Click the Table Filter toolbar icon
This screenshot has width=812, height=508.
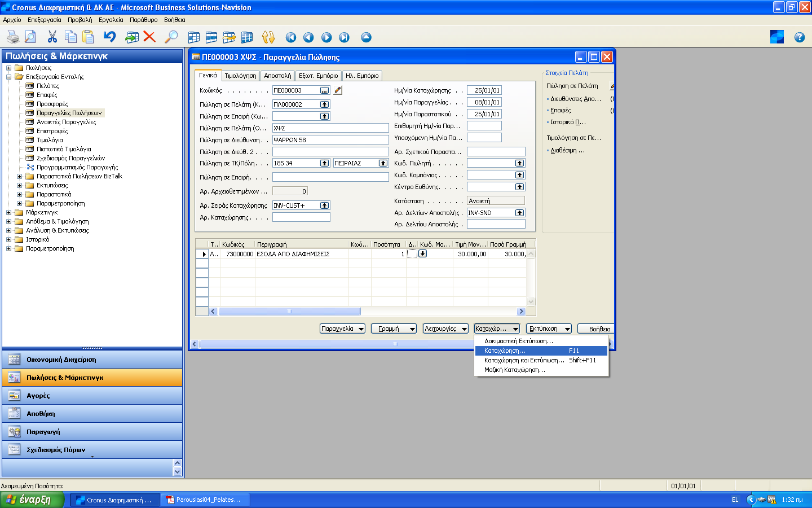211,37
